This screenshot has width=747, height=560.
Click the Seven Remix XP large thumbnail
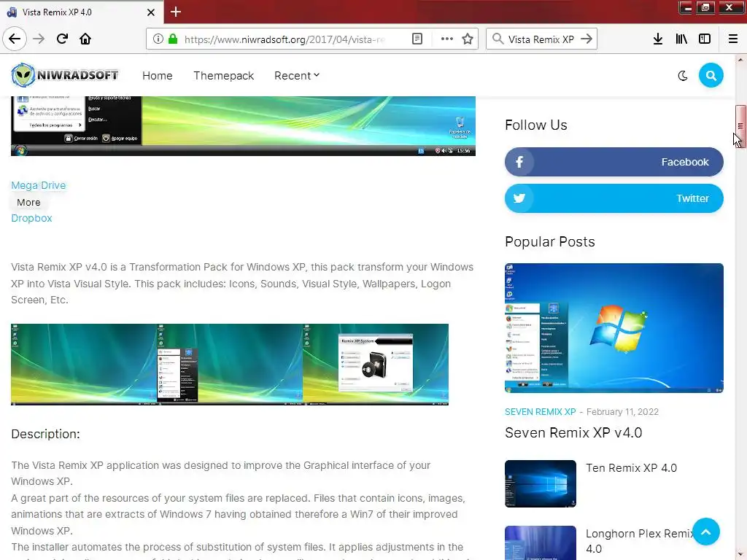(614, 328)
